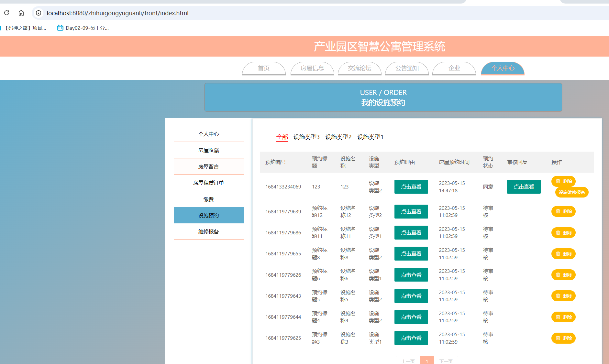Click the 预约编号 column header

[276, 162]
